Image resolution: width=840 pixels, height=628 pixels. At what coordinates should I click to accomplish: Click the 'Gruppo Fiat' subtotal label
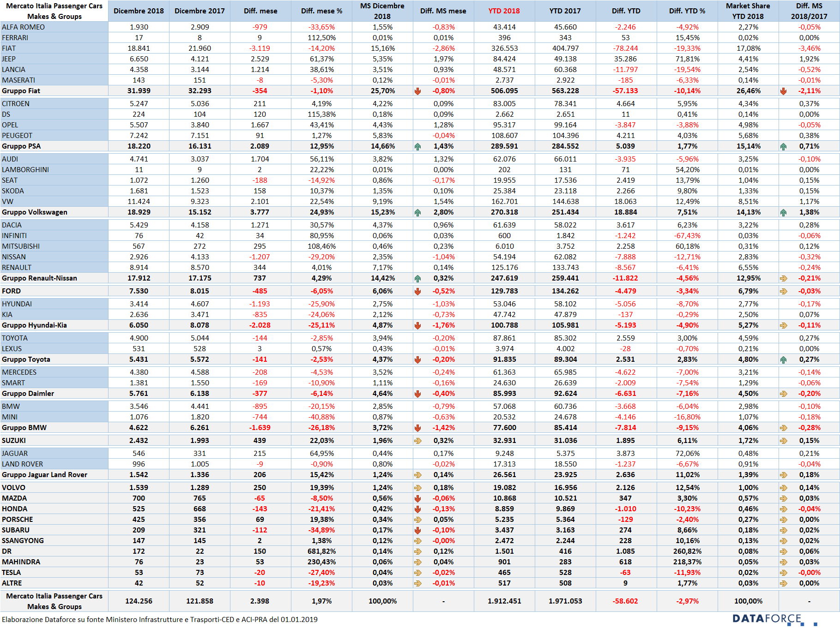point(21,91)
